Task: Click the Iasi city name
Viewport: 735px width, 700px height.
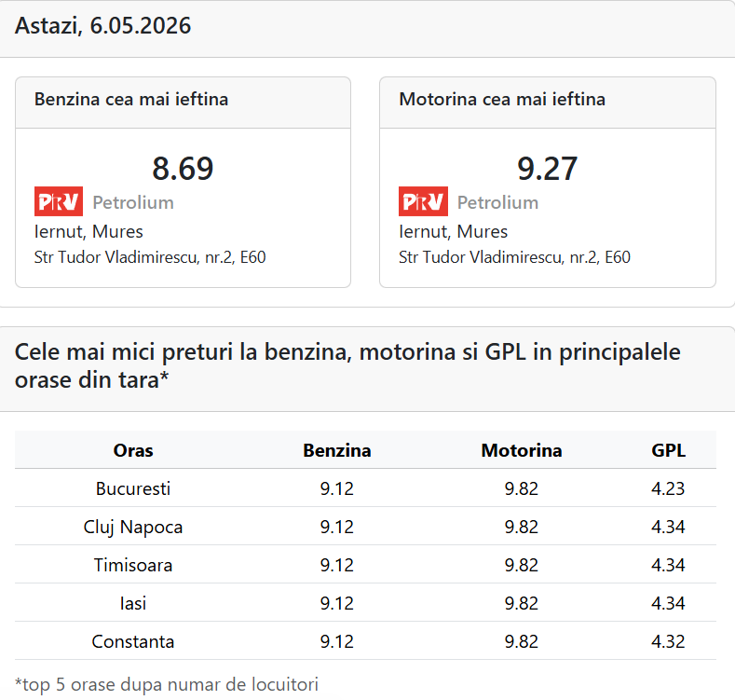Action: pos(133,603)
